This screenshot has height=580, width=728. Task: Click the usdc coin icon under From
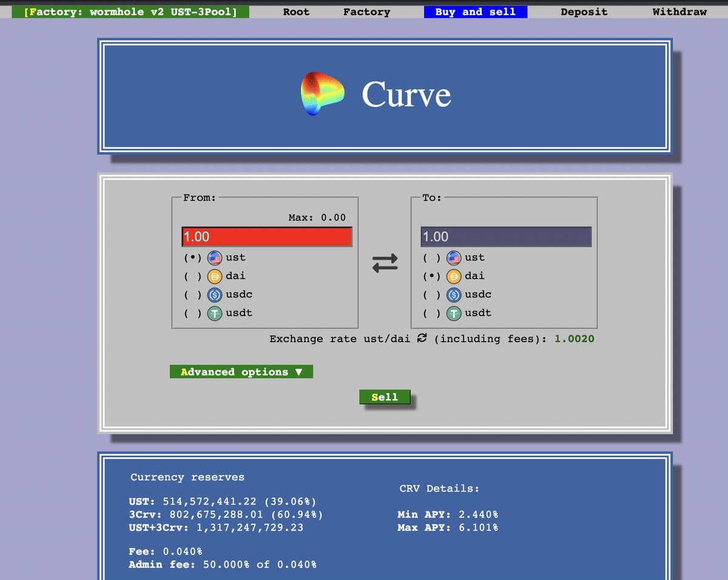[x=215, y=295]
